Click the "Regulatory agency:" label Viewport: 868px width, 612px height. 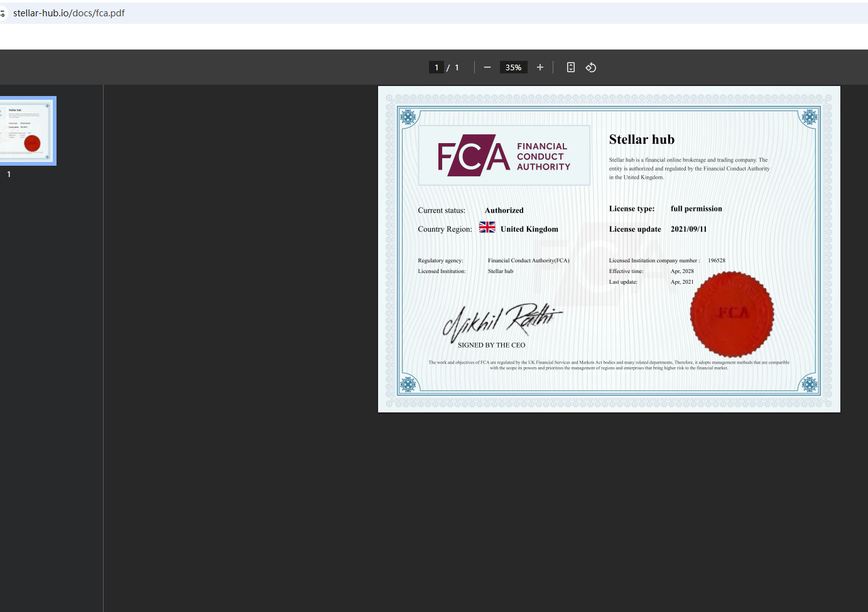click(440, 260)
